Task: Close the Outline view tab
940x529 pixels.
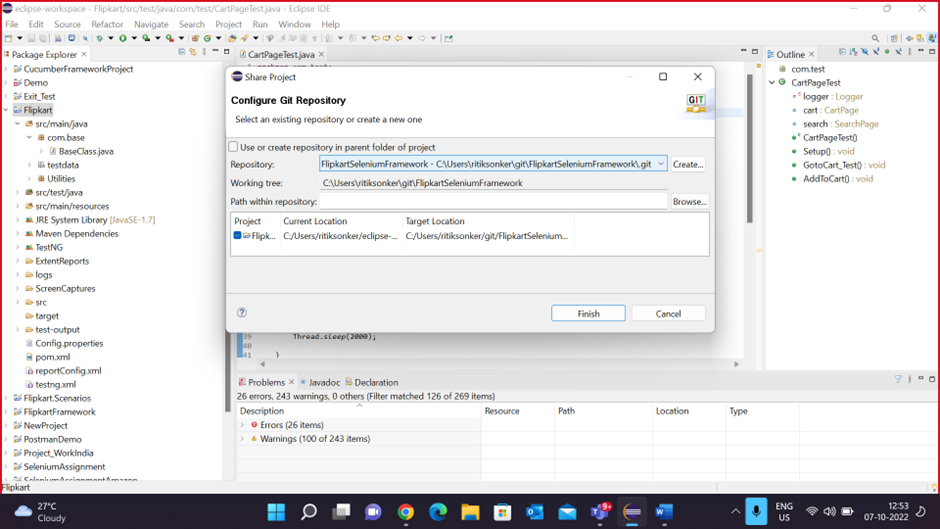Action: [812, 54]
